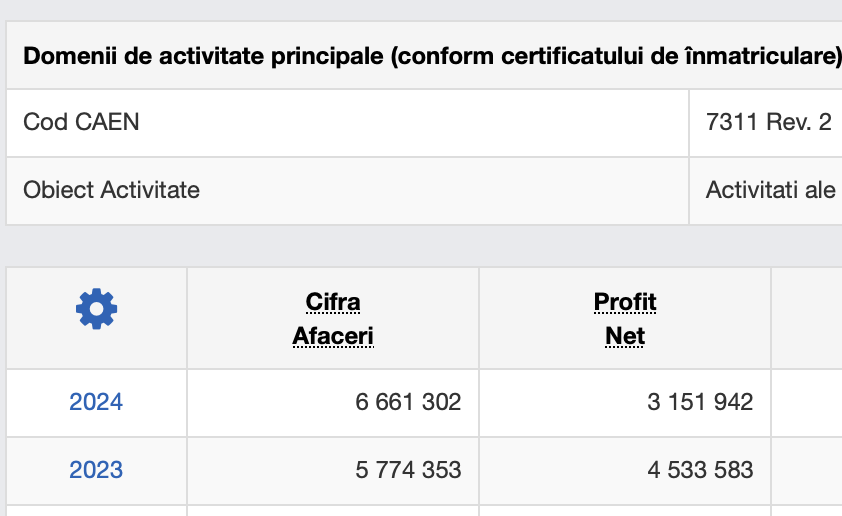Click the Cod CAEN row label
This screenshot has width=842, height=516.
tap(81, 122)
